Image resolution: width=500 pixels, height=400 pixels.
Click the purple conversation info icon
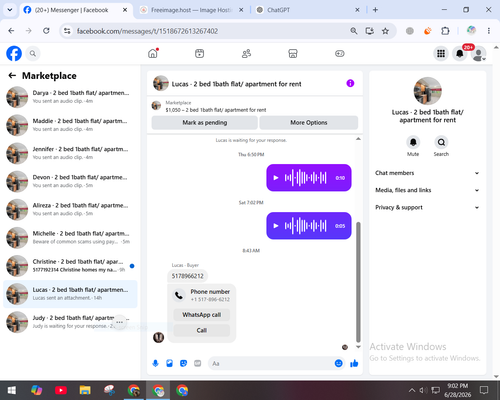pos(350,83)
